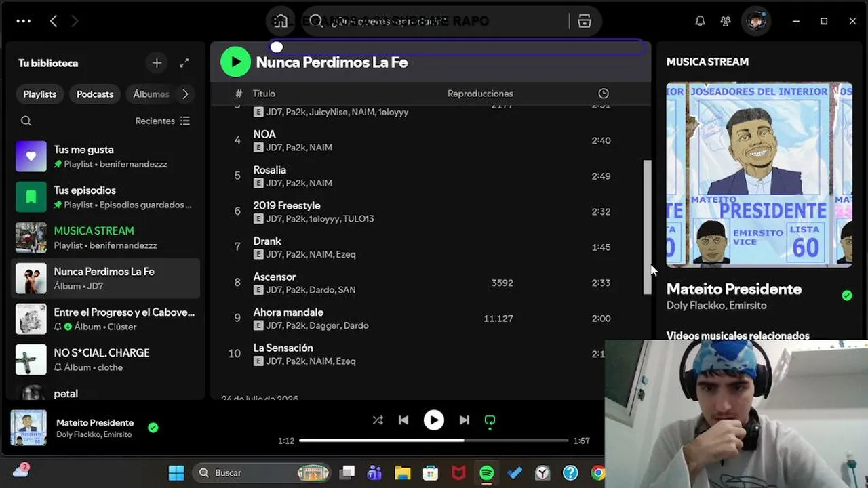Viewport: 868px width, 488px height.
Task: Open Entre el Progreso y el Cabove album
Action: click(x=105, y=319)
